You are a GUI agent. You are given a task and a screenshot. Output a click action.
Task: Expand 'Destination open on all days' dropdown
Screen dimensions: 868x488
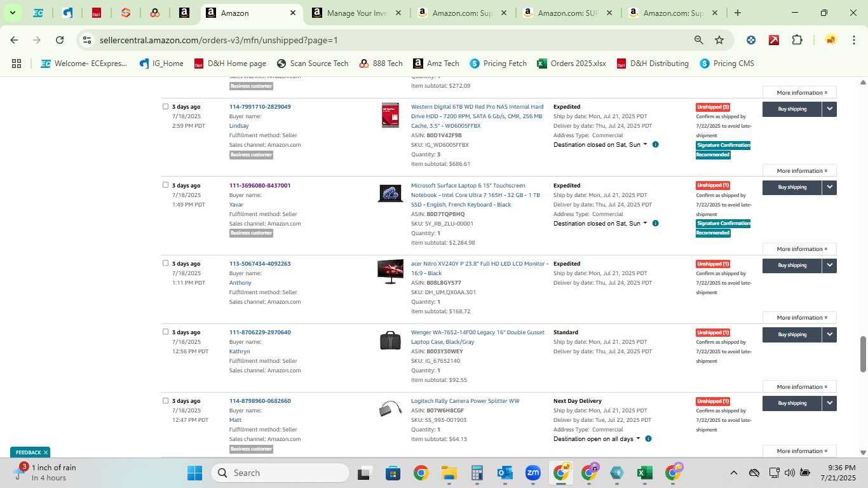click(x=597, y=439)
